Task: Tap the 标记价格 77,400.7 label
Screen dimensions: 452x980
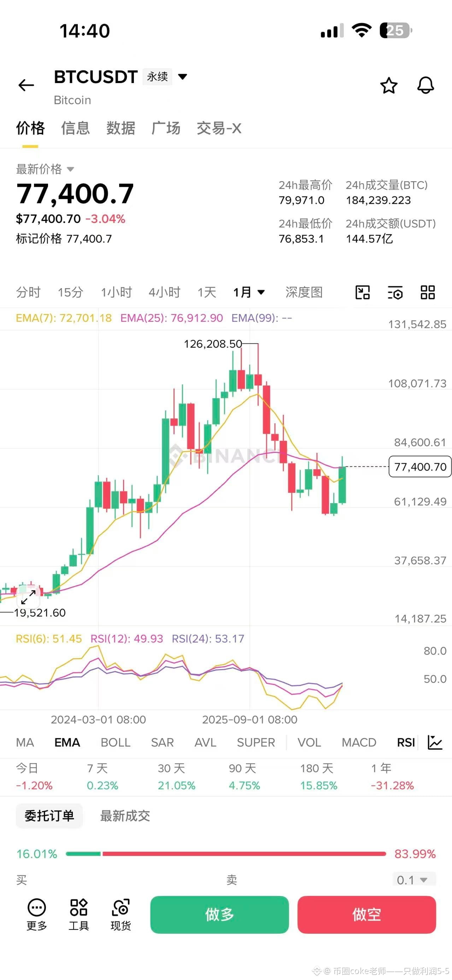Action: tap(64, 238)
